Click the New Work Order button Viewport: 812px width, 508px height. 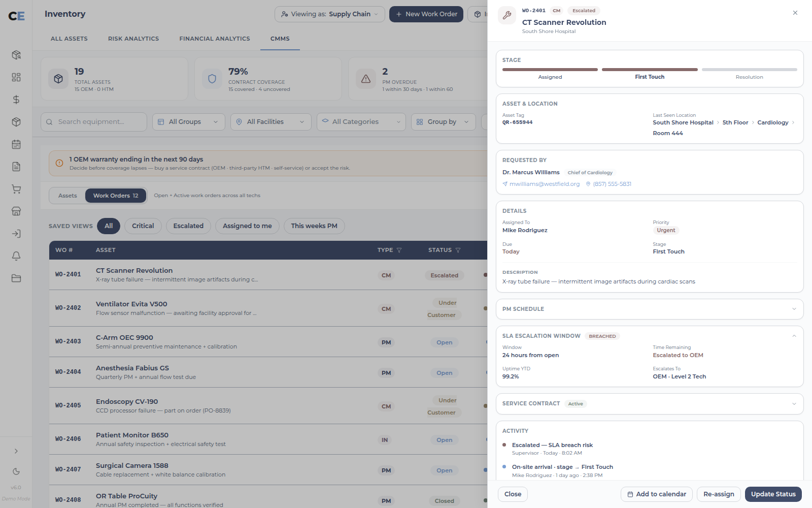click(426, 14)
